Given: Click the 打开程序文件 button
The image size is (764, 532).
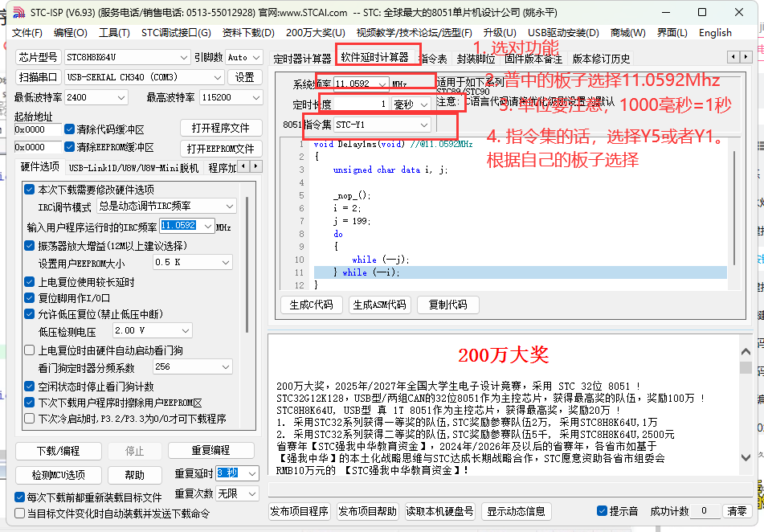Looking at the screenshot, I should [x=221, y=129].
